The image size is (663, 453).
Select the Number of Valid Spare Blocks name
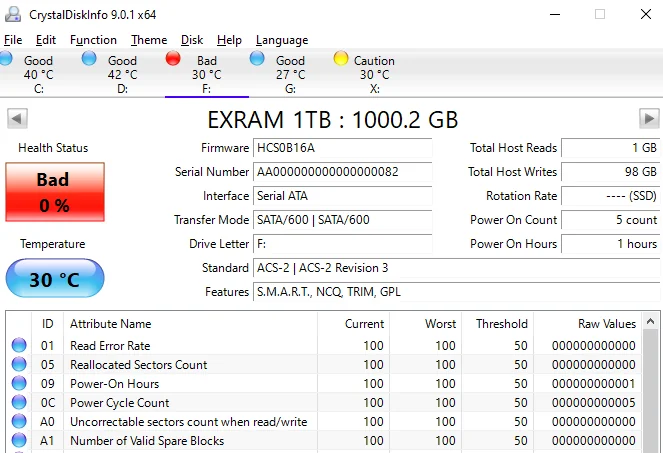pyautogui.click(x=147, y=441)
